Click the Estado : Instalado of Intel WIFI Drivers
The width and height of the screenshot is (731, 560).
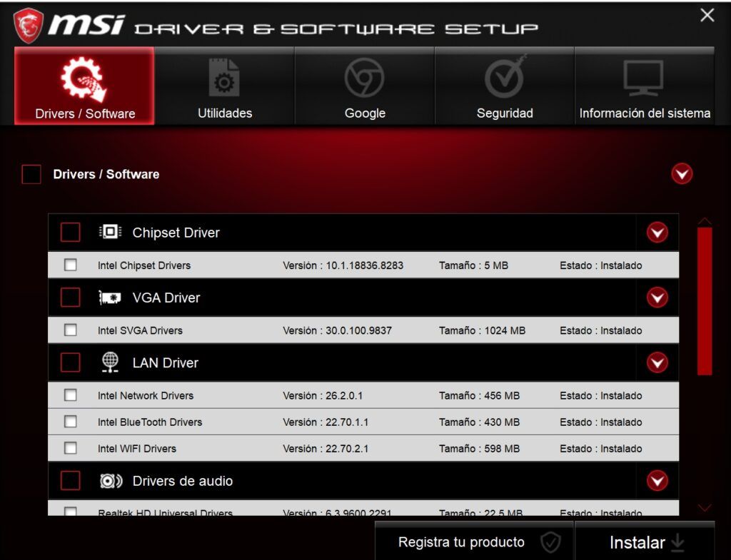(601, 449)
